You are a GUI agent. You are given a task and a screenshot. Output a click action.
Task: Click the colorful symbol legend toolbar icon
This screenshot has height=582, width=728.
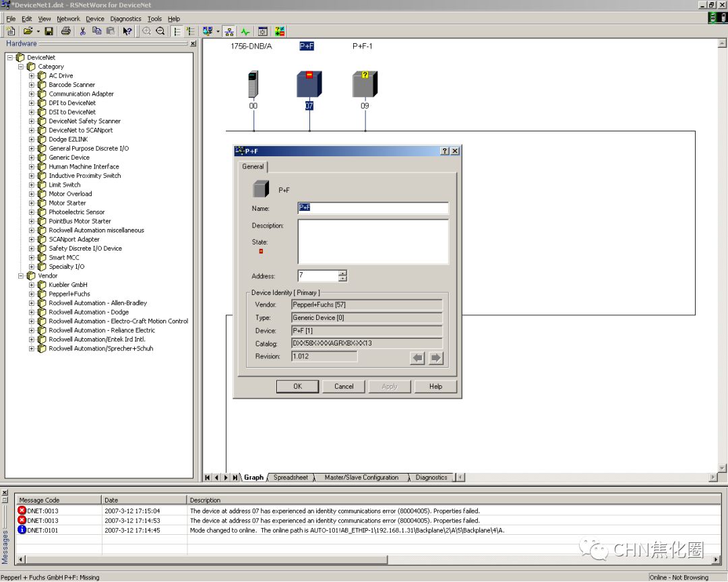coord(280,31)
